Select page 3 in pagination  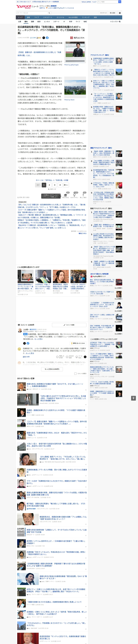click(x=55, y=185)
